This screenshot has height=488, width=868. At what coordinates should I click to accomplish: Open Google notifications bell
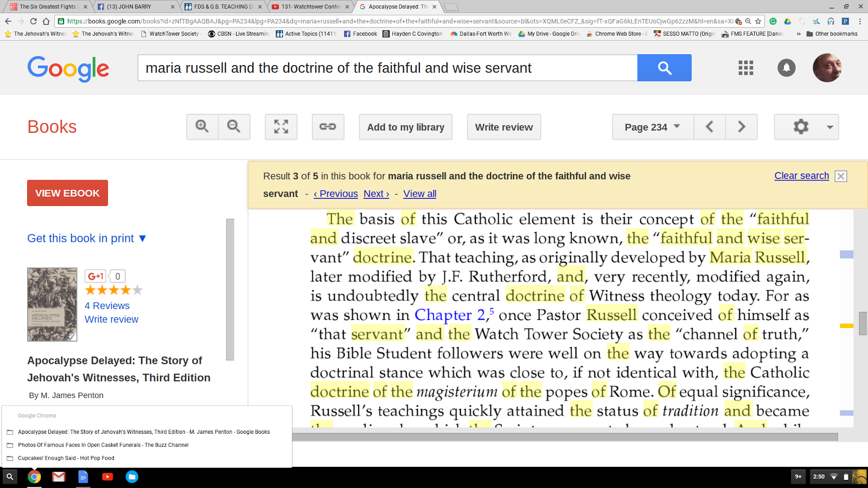click(x=787, y=68)
